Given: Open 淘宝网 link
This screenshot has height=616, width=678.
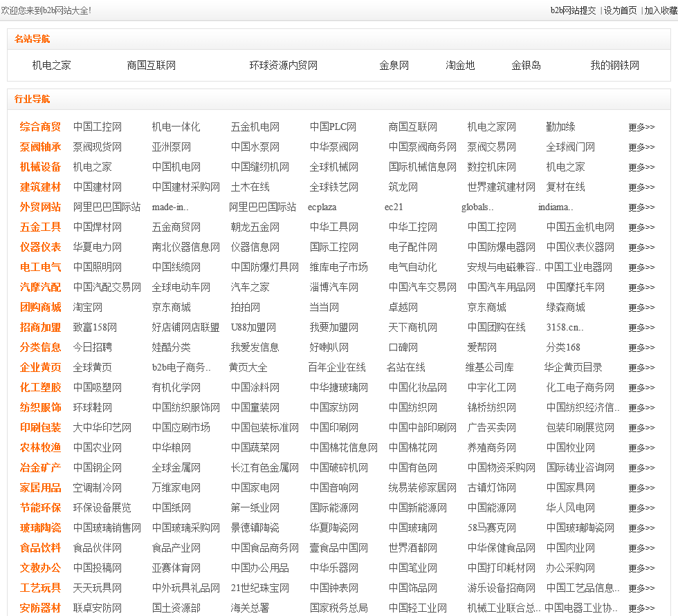Looking at the screenshot, I should (x=88, y=307).
